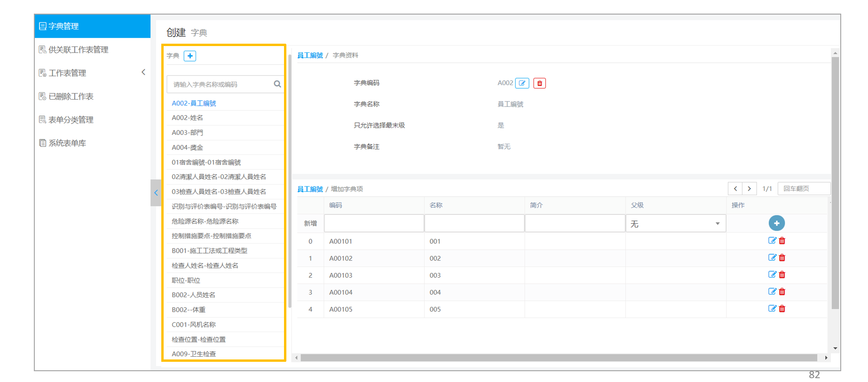Click the red delete icon next to A002
Viewport: 868px width, 382px height.
coord(540,83)
